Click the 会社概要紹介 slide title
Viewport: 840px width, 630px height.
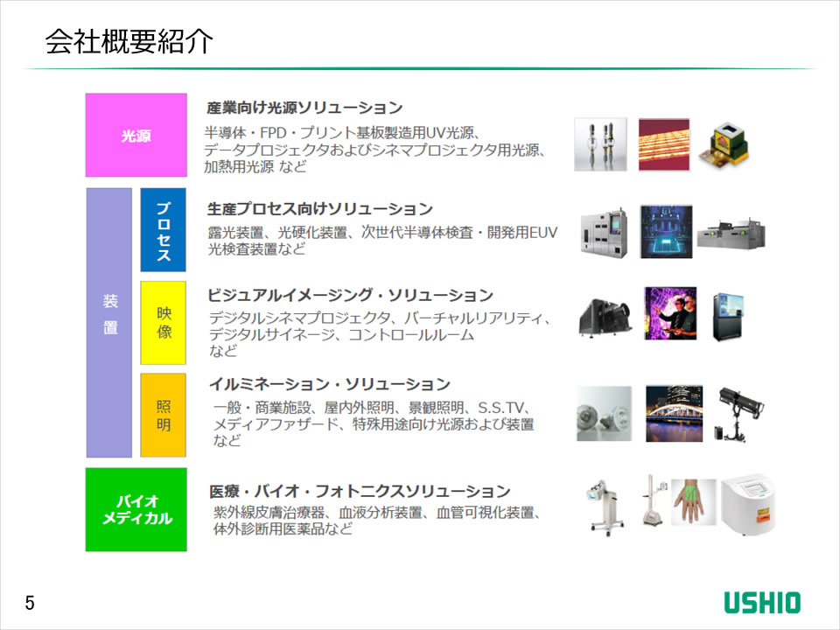pos(129,43)
